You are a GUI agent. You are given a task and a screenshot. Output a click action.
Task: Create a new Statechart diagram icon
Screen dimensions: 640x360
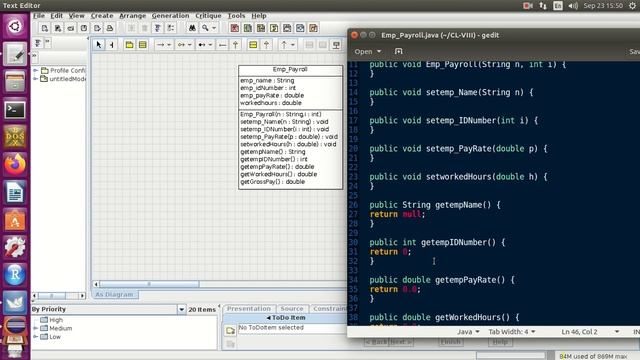coord(287,28)
